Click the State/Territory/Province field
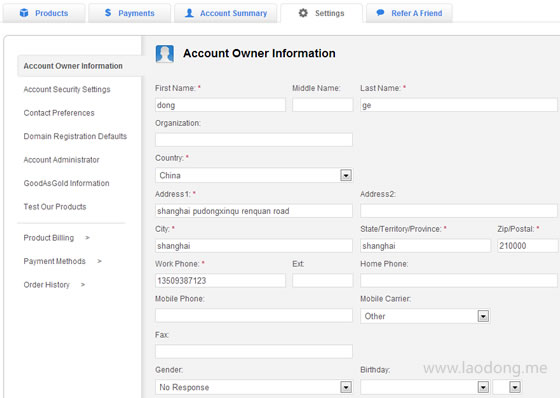 pyautogui.click(x=425, y=246)
